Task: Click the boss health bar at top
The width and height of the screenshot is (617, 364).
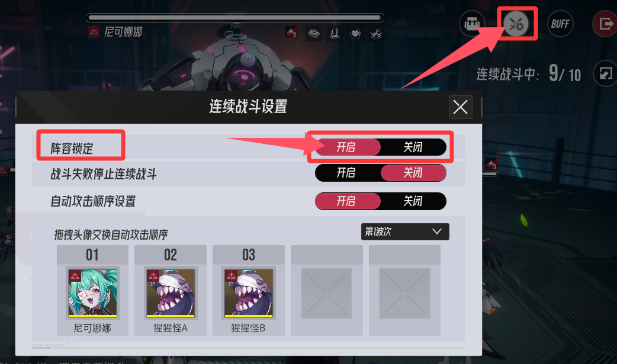Action: click(235, 18)
